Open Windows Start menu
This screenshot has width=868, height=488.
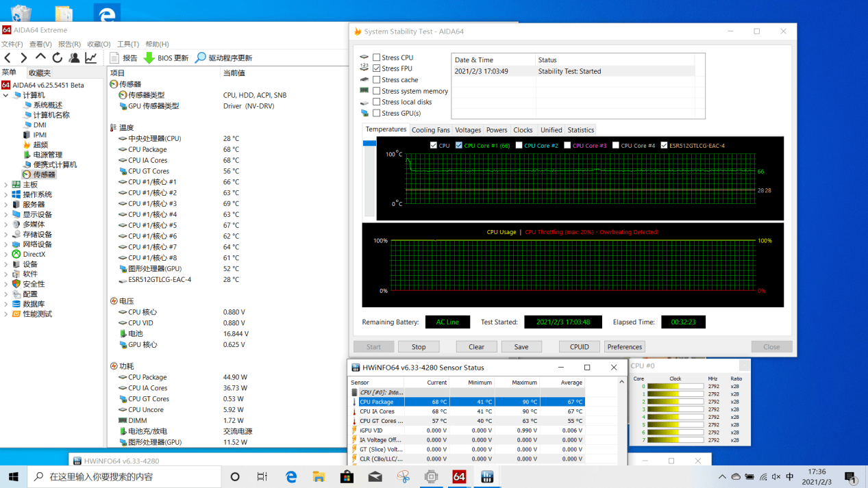[x=14, y=476]
